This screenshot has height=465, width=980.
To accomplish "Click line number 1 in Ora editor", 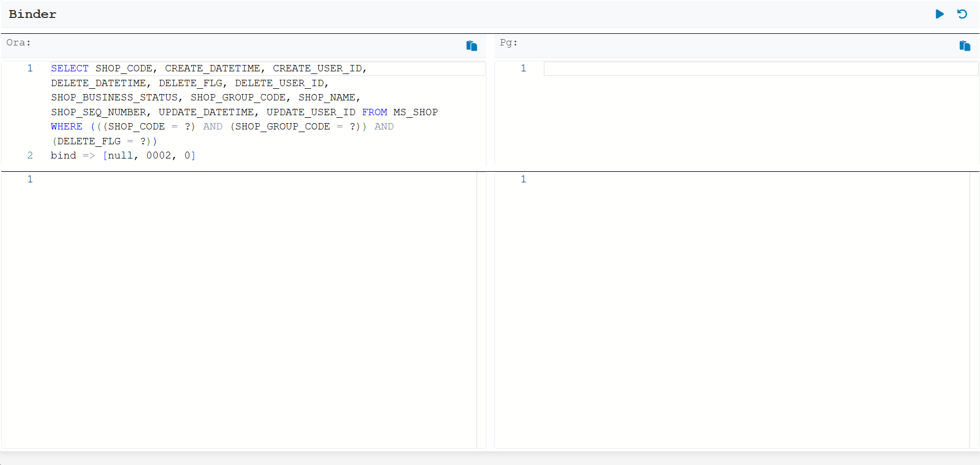I will (x=30, y=68).
